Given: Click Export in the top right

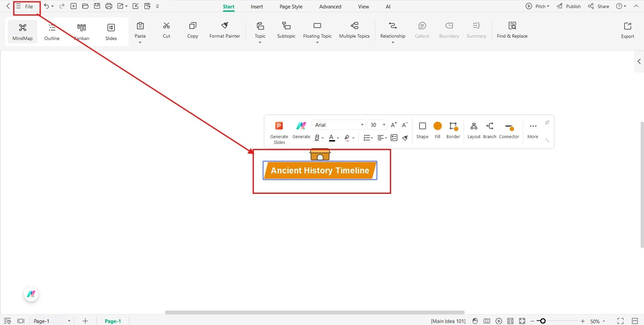Looking at the screenshot, I should point(628,30).
